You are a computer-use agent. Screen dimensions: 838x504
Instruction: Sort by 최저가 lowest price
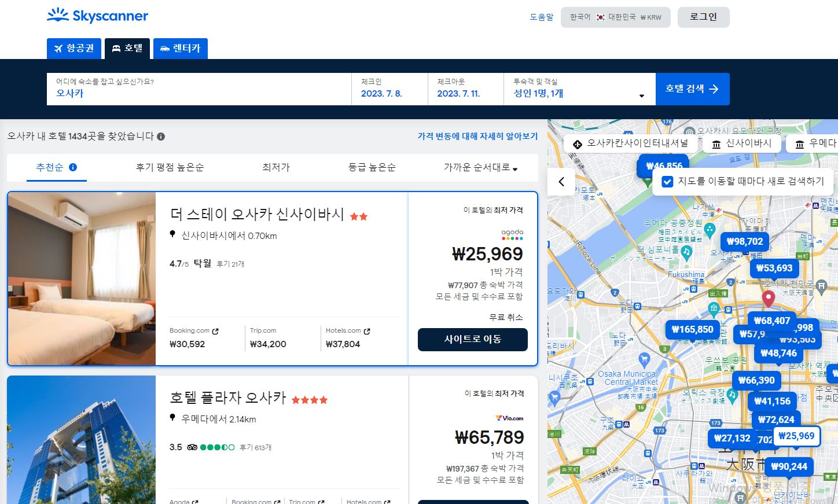(x=276, y=167)
